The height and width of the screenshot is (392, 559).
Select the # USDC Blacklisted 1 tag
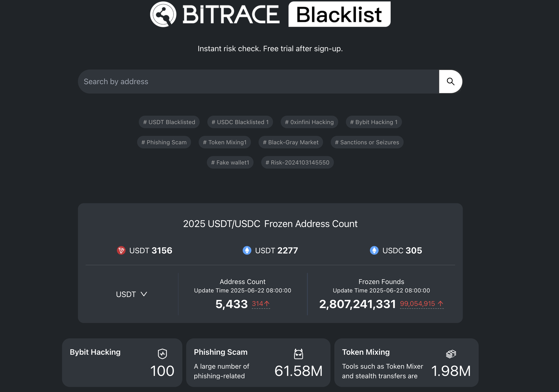(240, 122)
